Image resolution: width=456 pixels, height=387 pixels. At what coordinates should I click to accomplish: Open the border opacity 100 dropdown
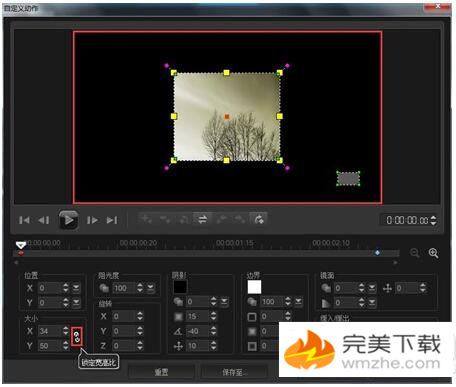299,302
